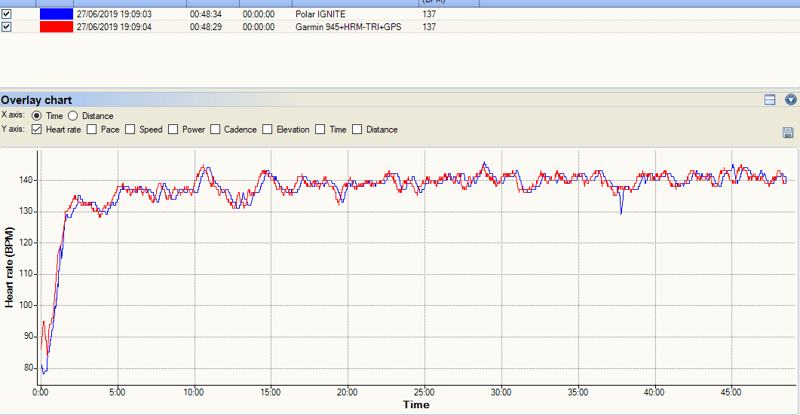Viewport: 800px width, 415px height.
Task: Enable the Pace Y axis checkbox
Action: (x=92, y=130)
